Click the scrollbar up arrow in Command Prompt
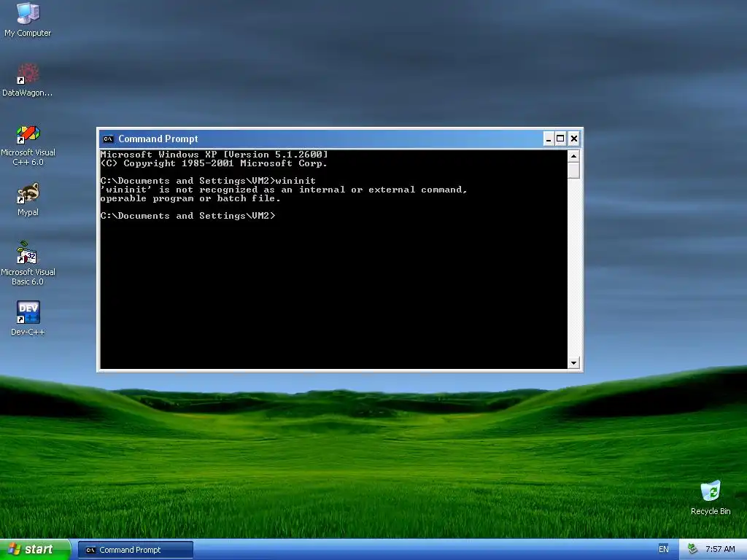The image size is (747, 560). [x=573, y=156]
